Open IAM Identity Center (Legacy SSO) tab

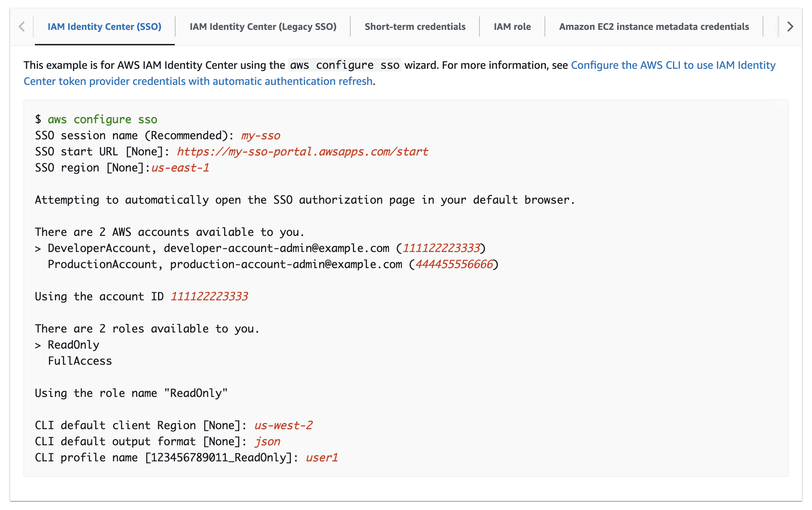tap(263, 27)
